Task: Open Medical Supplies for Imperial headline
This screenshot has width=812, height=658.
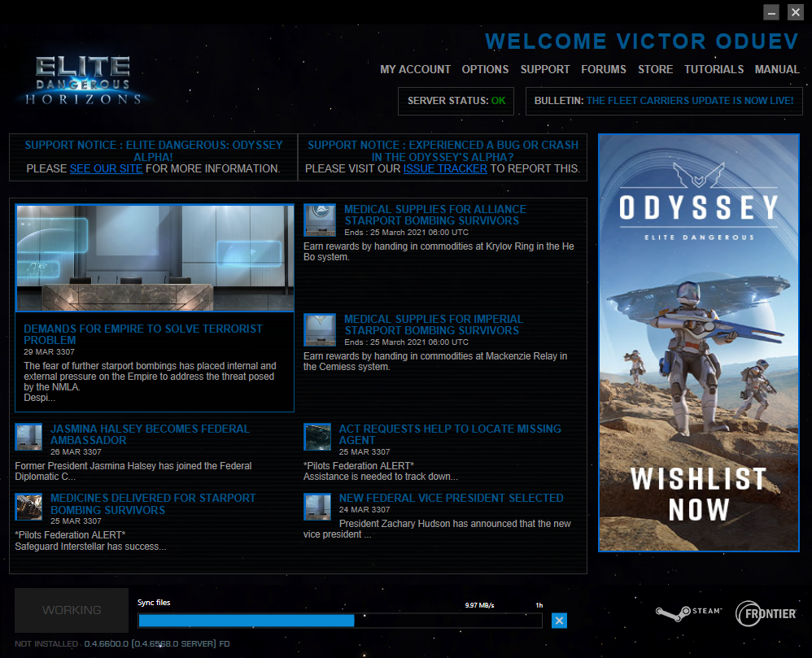Action: pyautogui.click(x=434, y=325)
